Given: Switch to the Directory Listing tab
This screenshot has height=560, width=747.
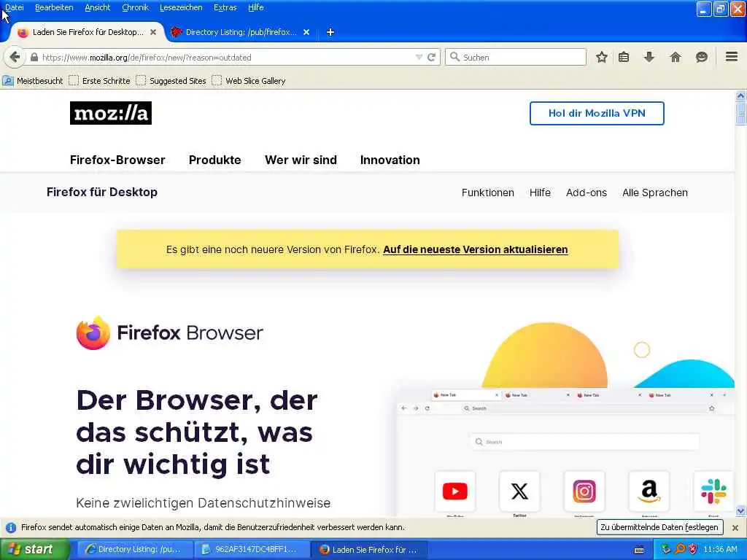Looking at the screenshot, I should (x=241, y=32).
